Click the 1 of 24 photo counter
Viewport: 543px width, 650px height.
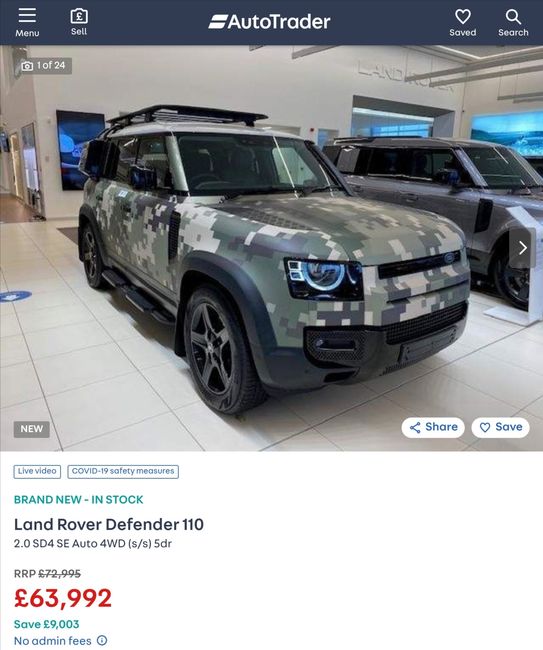(x=51, y=65)
